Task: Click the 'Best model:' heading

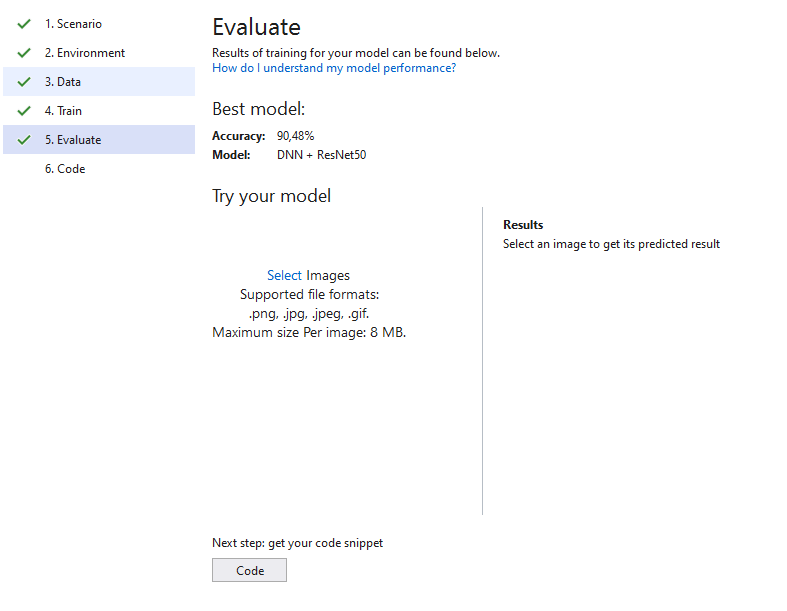Action: pos(258,109)
